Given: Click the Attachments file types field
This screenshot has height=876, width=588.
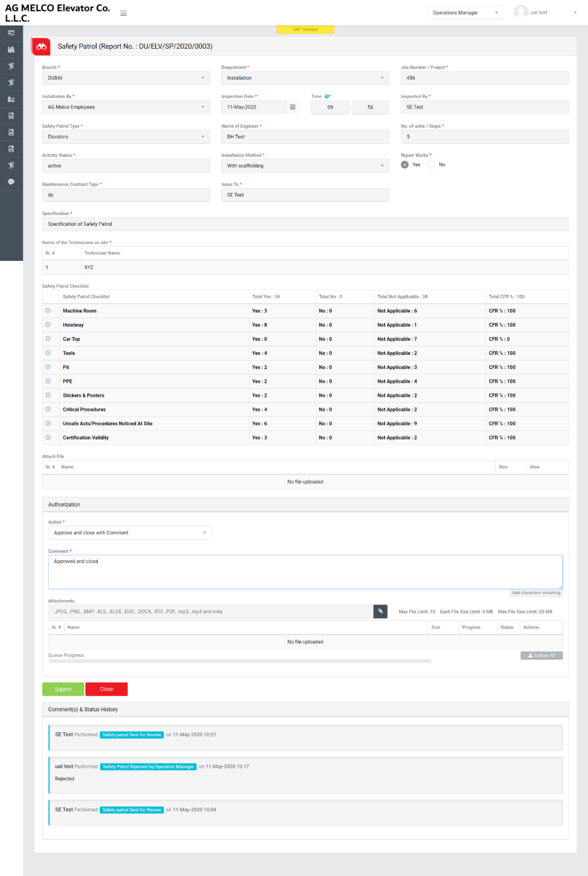Looking at the screenshot, I should coord(211,611).
